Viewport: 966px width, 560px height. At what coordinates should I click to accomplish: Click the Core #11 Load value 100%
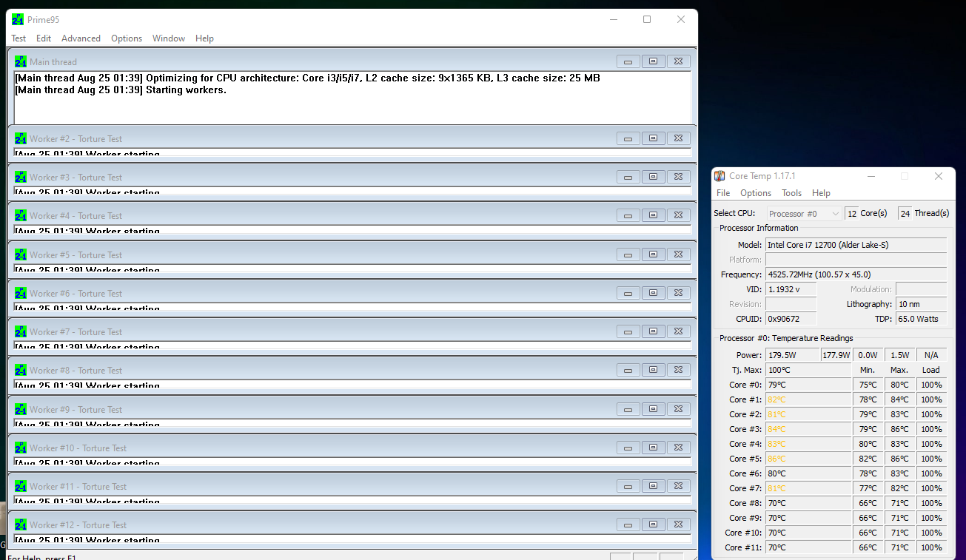pyautogui.click(x=931, y=547)
